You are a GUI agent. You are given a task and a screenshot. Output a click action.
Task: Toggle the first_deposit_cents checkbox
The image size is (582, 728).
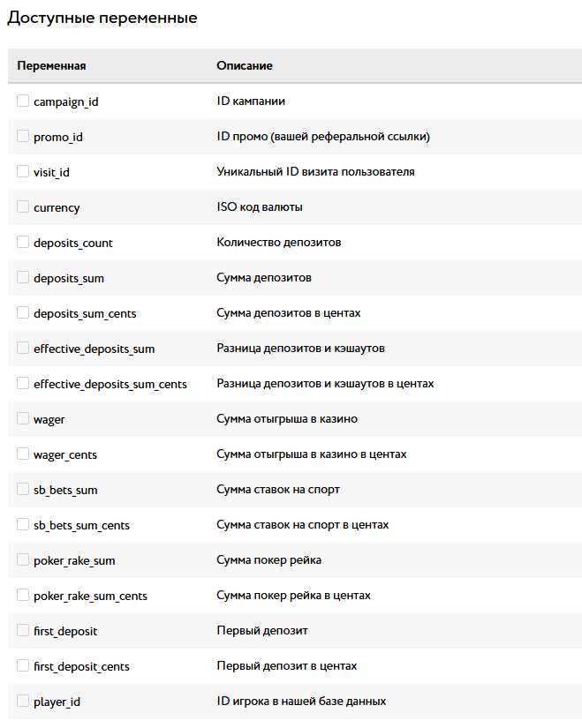click(x=23, y=665)
